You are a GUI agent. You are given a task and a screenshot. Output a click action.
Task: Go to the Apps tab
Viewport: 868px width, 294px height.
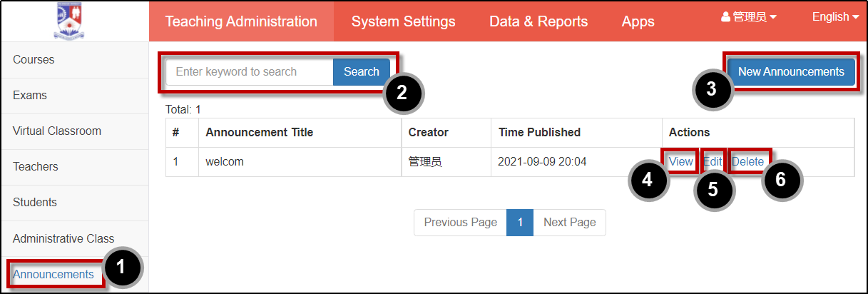[638, 21]
